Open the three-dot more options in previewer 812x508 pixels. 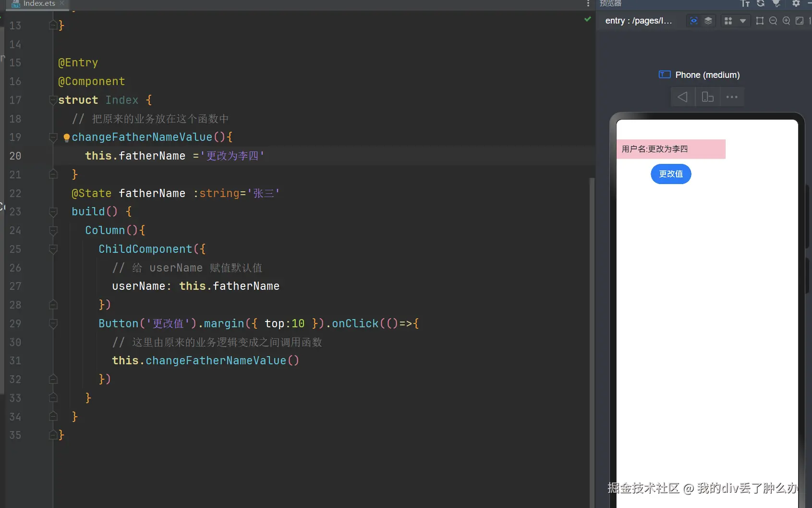[x=732, y=97]
